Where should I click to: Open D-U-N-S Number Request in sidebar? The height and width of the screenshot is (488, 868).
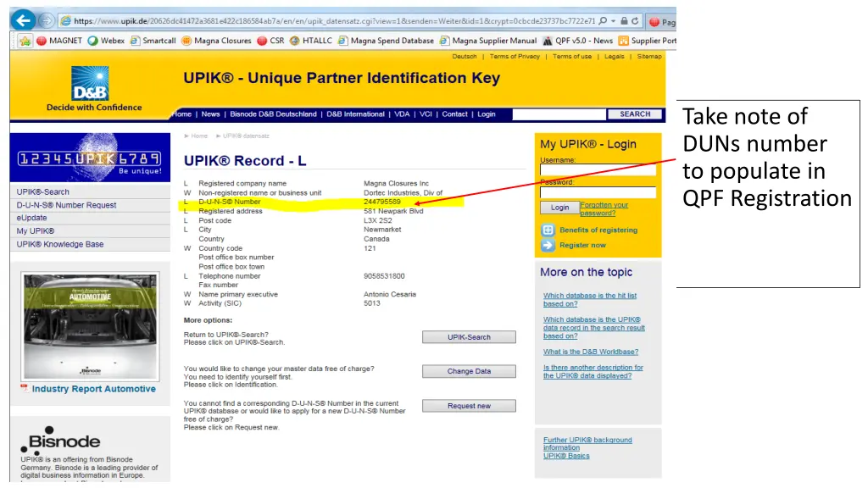click(66, 205)
